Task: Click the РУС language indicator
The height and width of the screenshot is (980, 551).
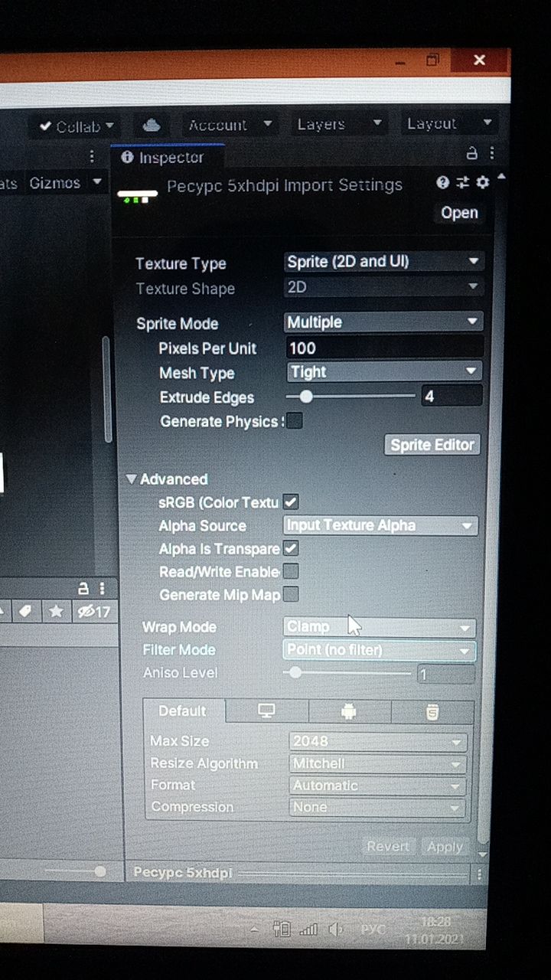Action: (x=373, y=929)
